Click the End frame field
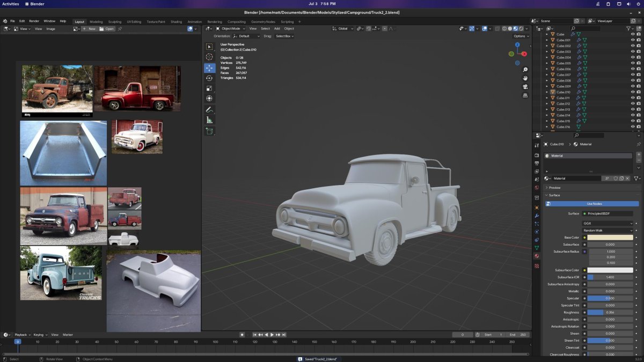This screenshot has height=362, width=644. pyautogui.click(x=518, y=335)
